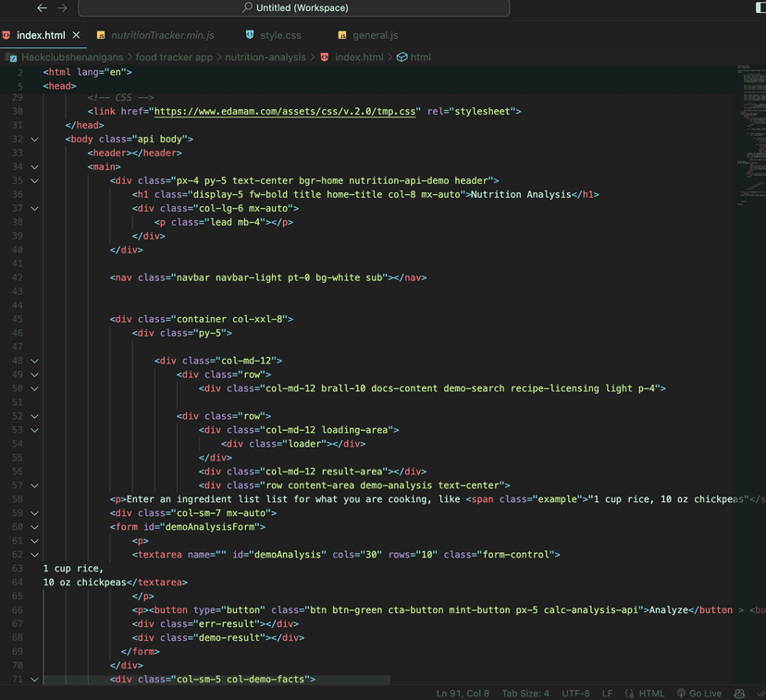Change Tab Size: 4 indentation setting
Screen dimensions: 766x700
point(525,693)
